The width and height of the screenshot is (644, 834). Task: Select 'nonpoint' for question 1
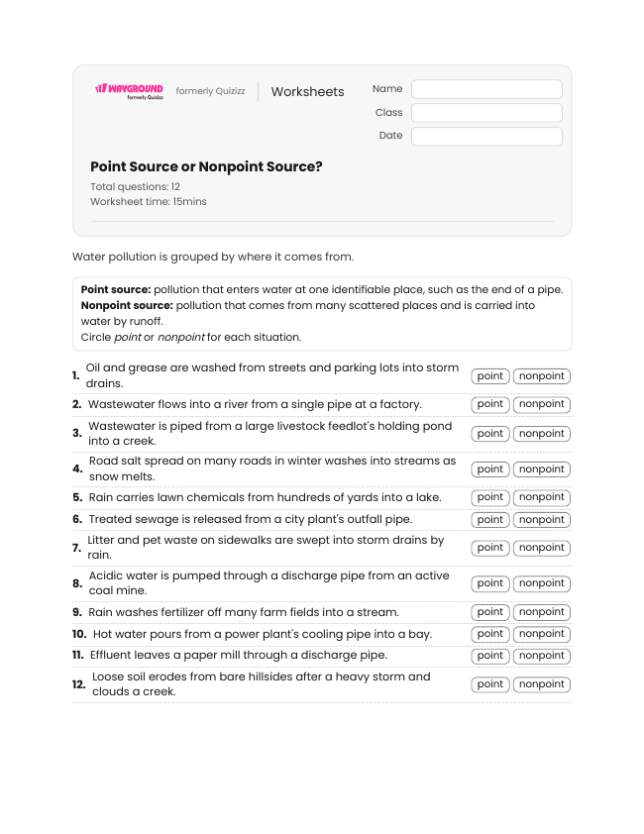coord(541,376)
